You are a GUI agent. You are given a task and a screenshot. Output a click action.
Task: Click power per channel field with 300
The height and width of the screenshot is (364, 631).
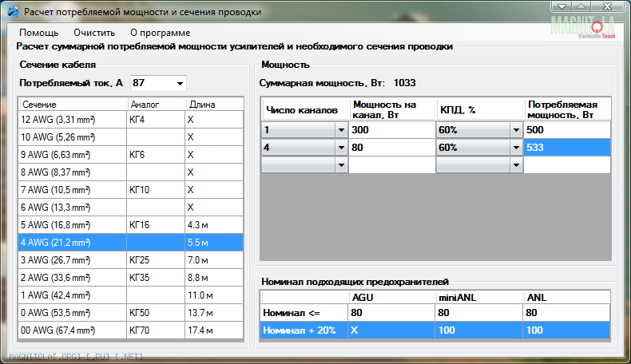click(x=391, y=130)
